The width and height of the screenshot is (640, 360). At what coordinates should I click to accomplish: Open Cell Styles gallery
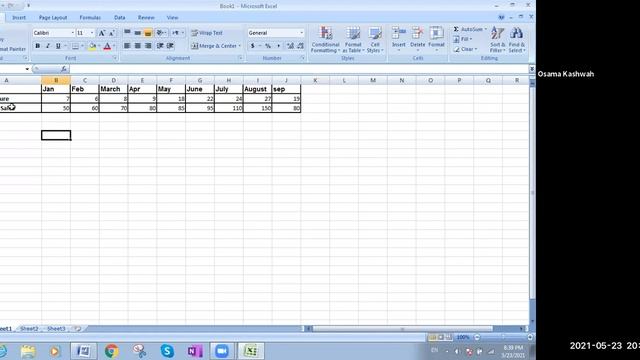[x=375, y=40]
